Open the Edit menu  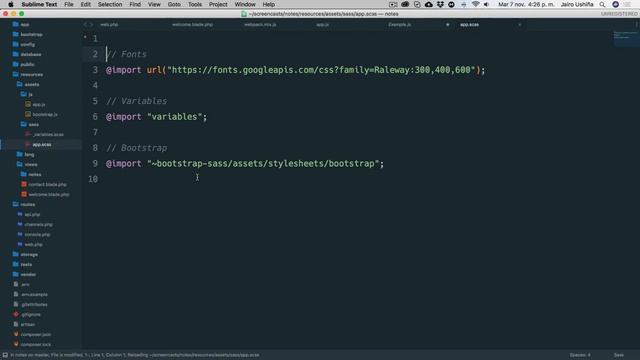click(85, 4)
